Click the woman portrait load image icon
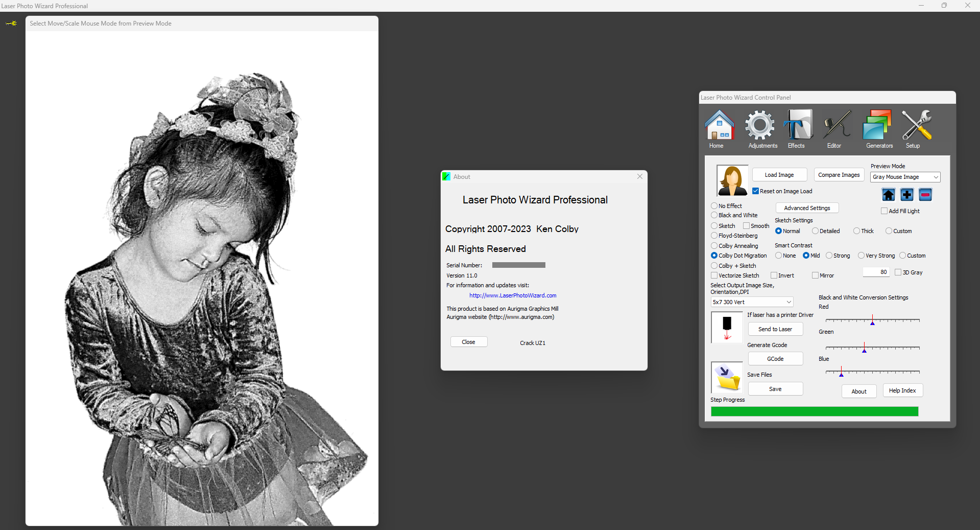980x530 pixels. click(732, 180)
